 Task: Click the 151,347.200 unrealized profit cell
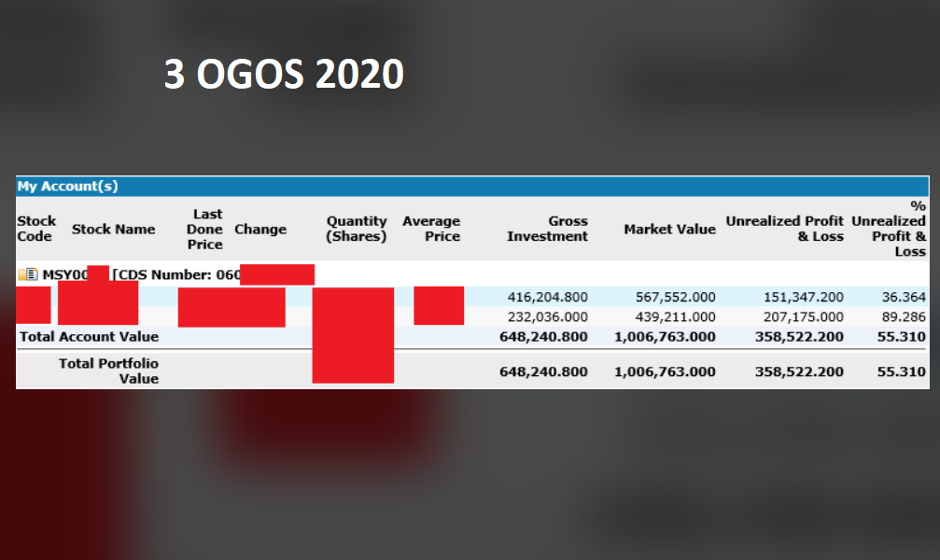(x=799, y=297)
